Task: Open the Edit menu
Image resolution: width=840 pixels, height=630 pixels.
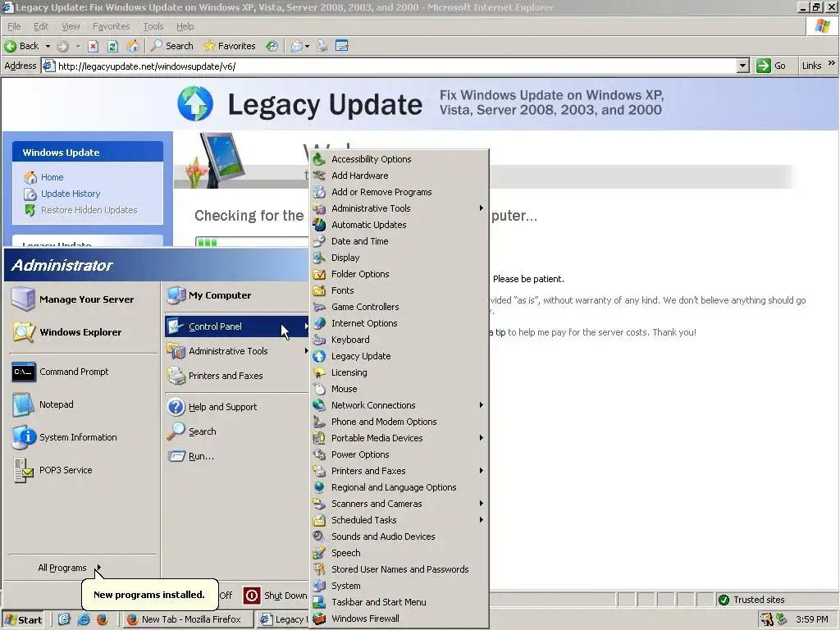Action: [x=41, y=26]
